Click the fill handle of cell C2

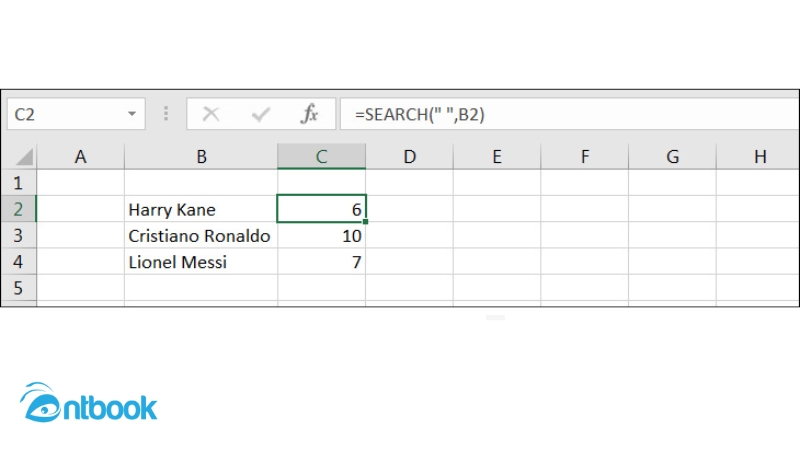coord(365,221)
